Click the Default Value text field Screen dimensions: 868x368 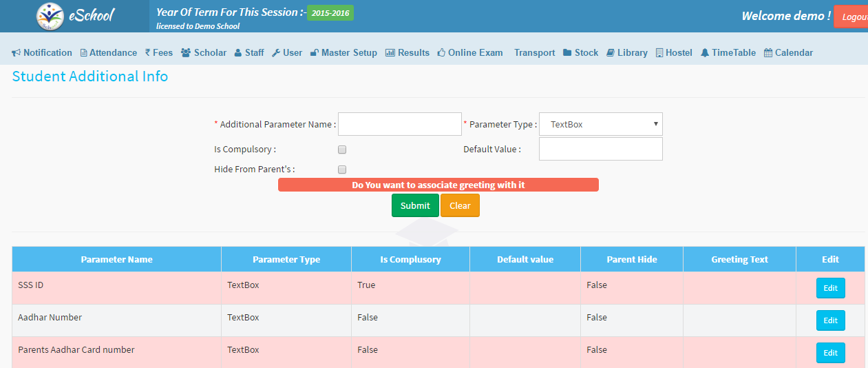click(x=600, y=149)
